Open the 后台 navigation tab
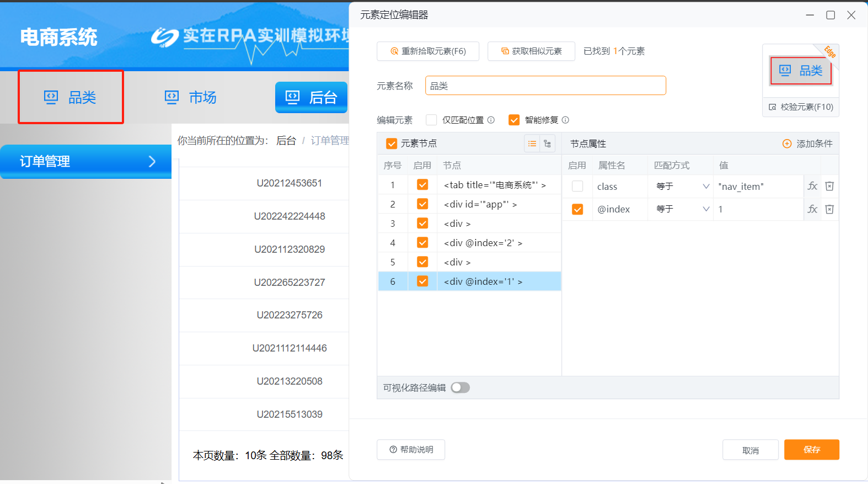868x484 pixels. pyautogui.click(x=311, y=98)
